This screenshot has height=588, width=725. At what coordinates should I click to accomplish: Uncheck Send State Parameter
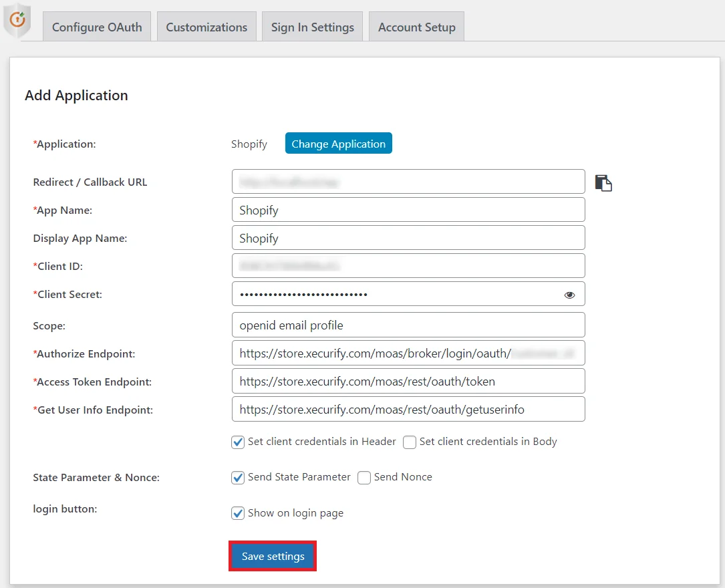click(x=237, y=477)
